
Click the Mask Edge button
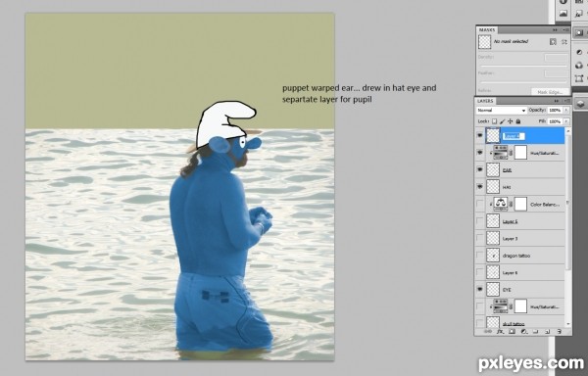(550, 92)
